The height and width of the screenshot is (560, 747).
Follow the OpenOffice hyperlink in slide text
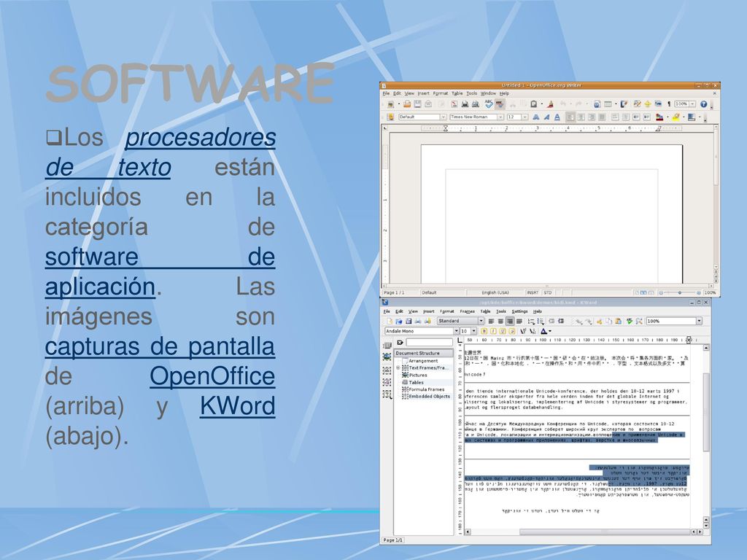(212, 376)
